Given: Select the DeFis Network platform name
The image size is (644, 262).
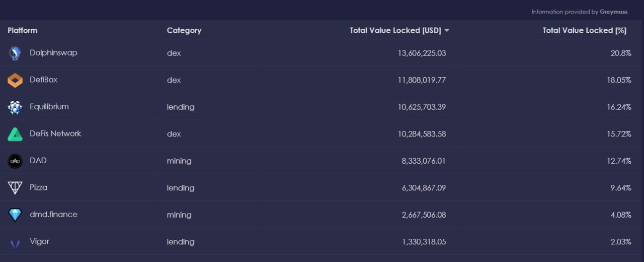Looking at the screenshot, I should pyautogui.click(x=55, y=134).
